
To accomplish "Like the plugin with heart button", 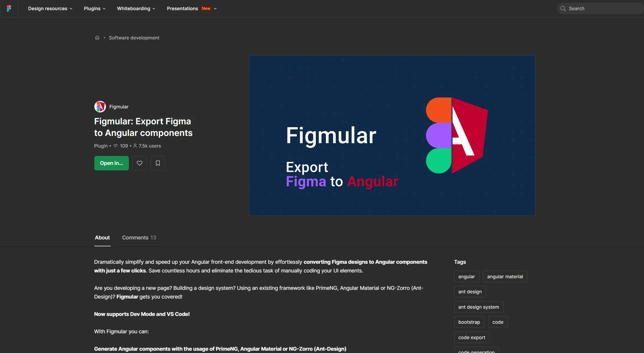I will pos(140,163).
